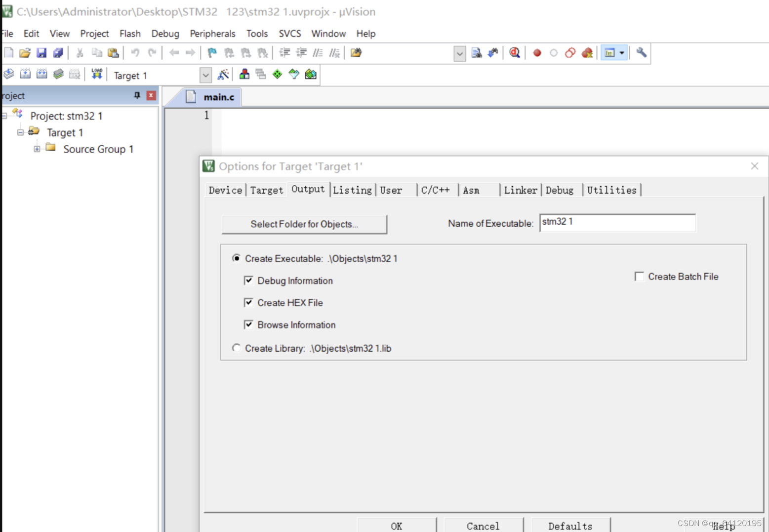Open the Peripherals menu
This screenshot has width=769, height=532.
[212, 34]
